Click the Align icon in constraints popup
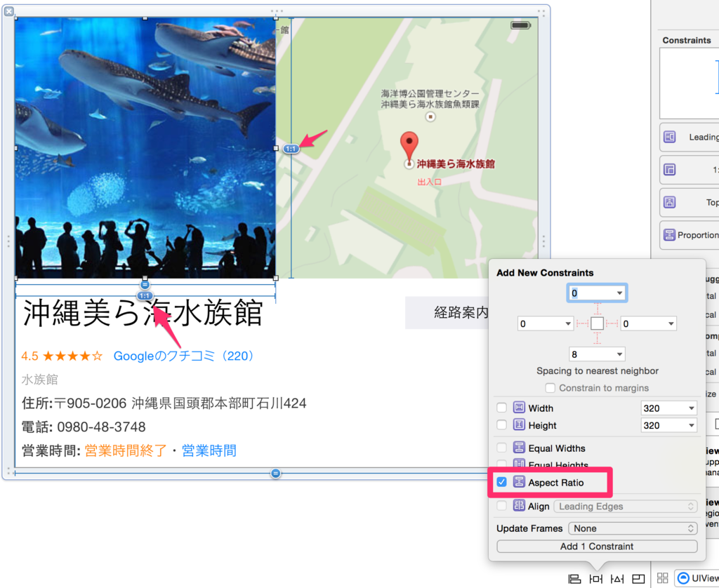Screen dimensions: 719x588 (519, 505)
